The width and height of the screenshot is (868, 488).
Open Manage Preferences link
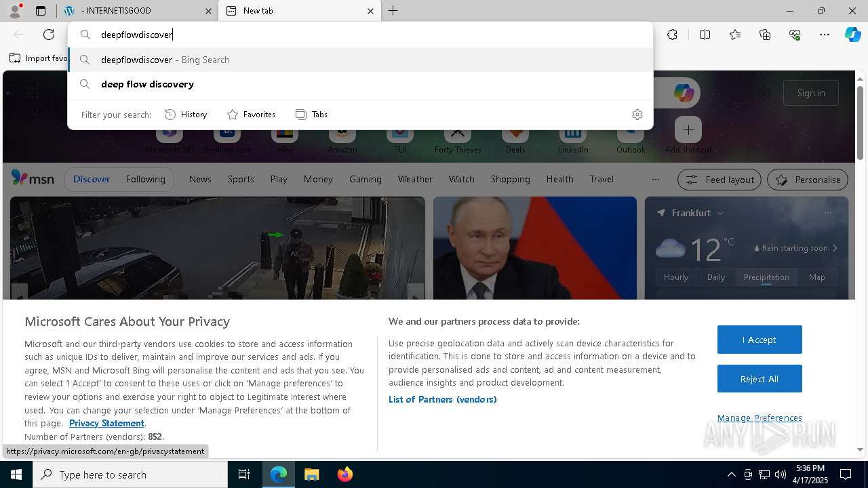click(759, 418)
